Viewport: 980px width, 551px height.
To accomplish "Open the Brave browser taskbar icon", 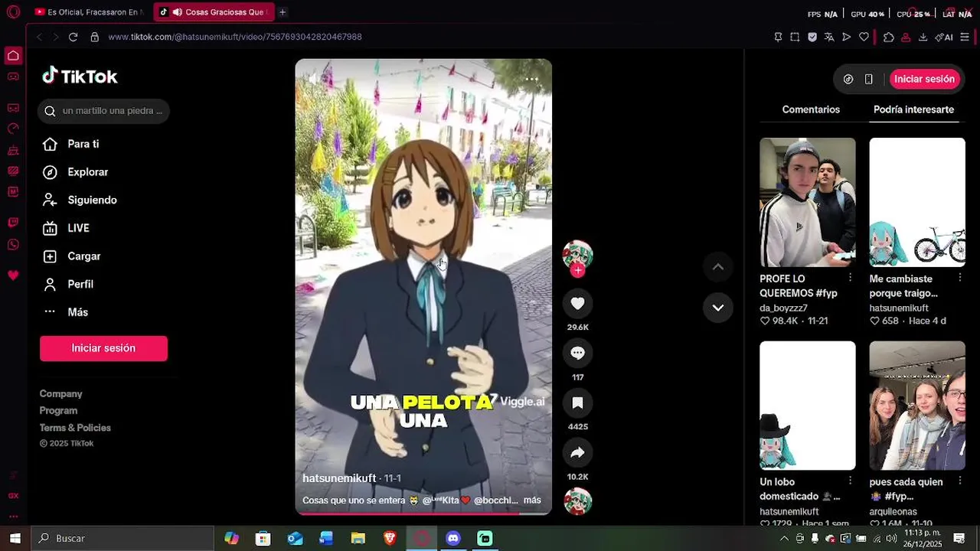I will 390,538.
